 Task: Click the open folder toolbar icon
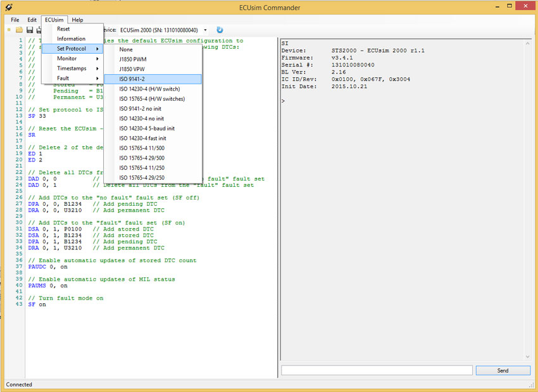(x=19, y=30)
